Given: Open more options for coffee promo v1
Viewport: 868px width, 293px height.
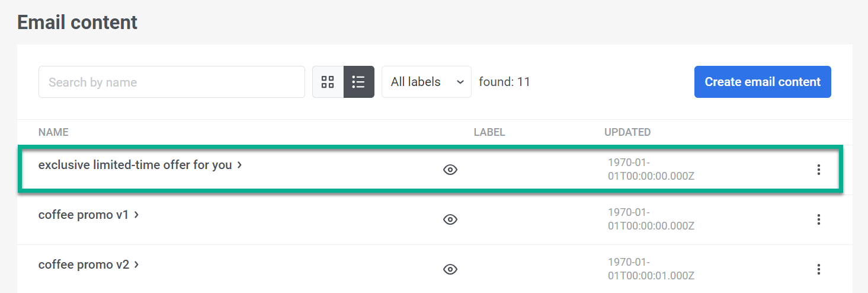Looking at the screenshot, I should (818, 220).
